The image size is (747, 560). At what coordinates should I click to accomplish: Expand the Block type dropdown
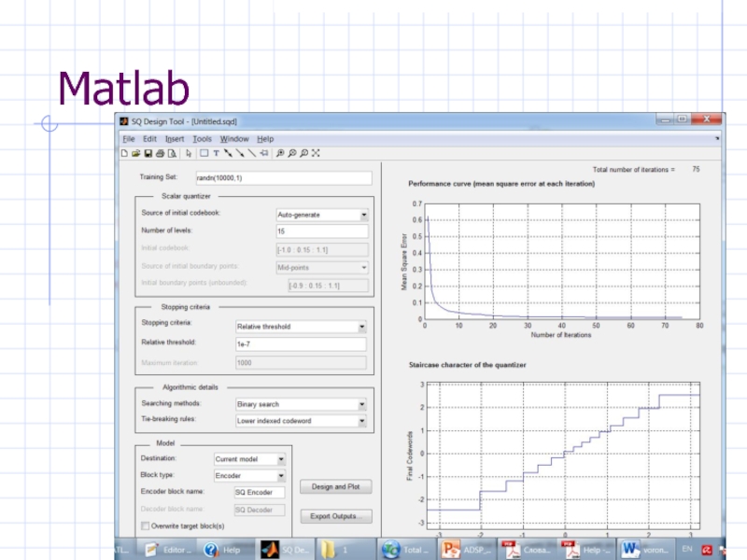pos(249,476)
